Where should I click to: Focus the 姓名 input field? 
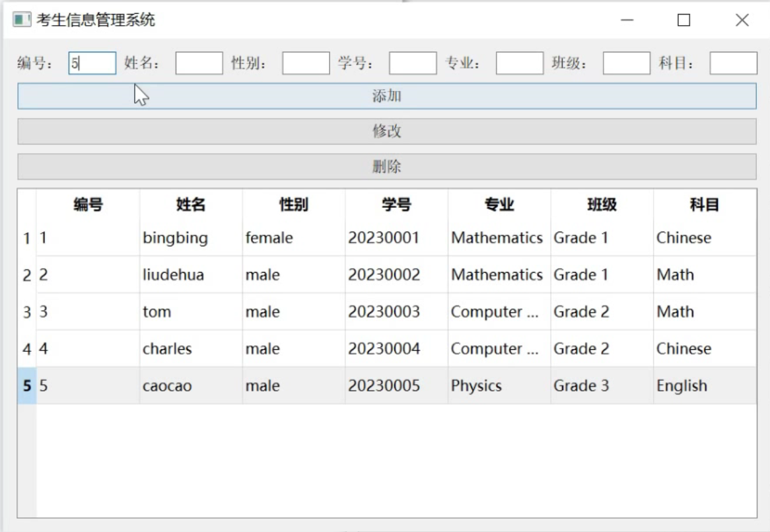tap(199, 63)
